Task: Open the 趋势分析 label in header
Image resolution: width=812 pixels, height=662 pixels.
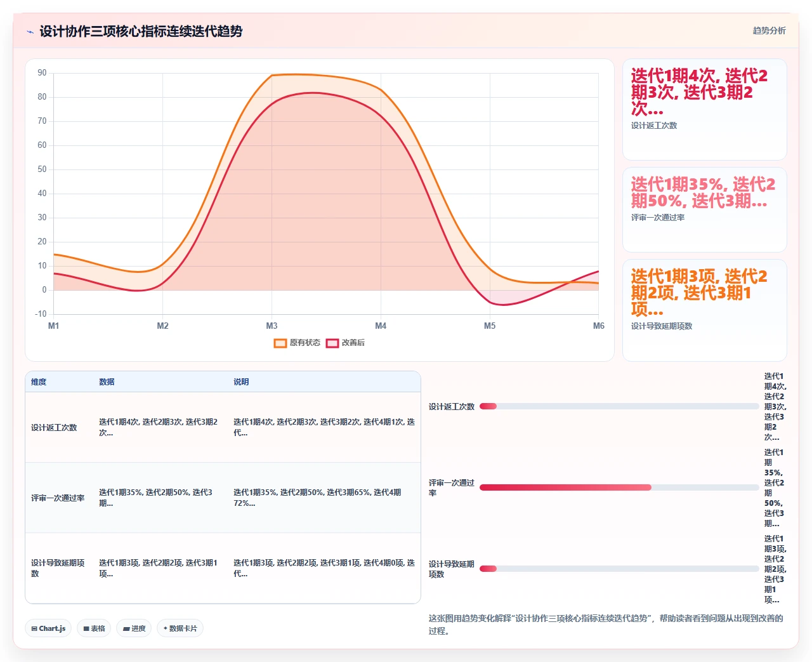Action: 769,30
